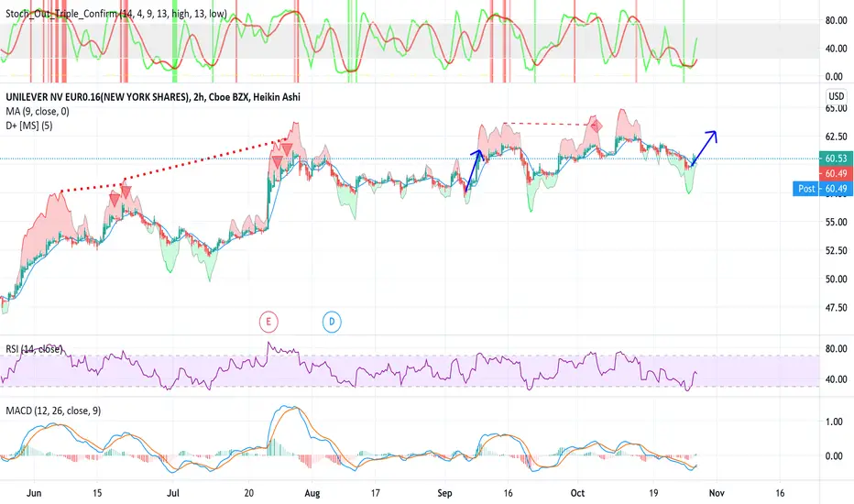The image size is (854, 504).
Task: Click 40.00 on the RSI pane scale
Action: [x=836, y=379]
